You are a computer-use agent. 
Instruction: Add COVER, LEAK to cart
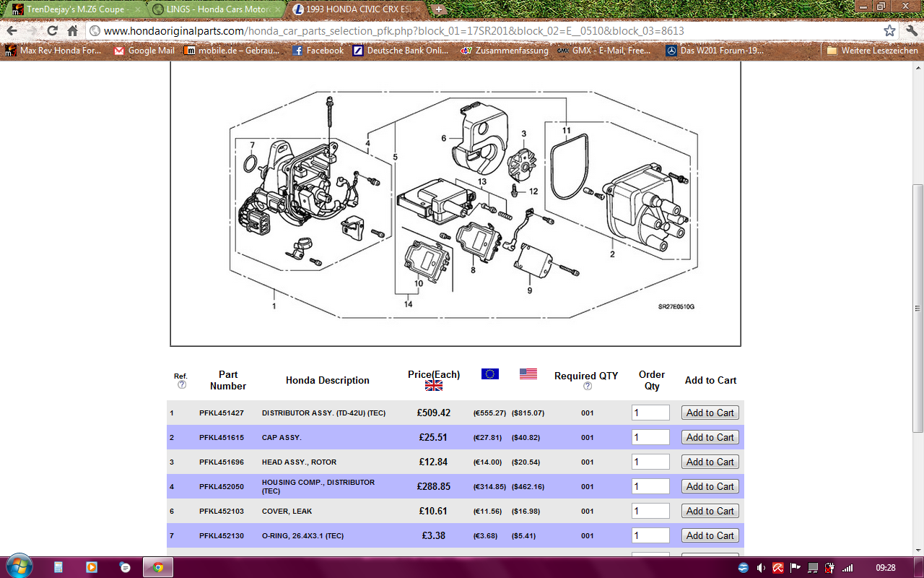710,511
